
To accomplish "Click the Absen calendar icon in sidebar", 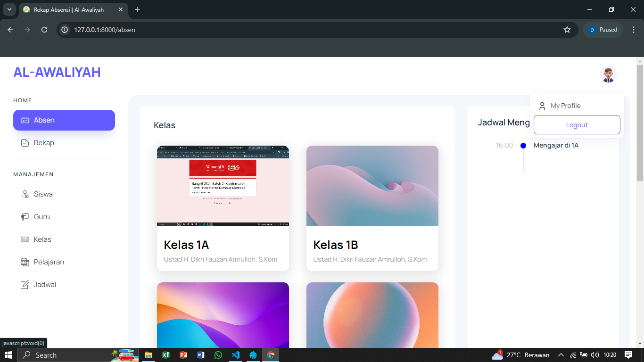I will (x=25, y=120).
